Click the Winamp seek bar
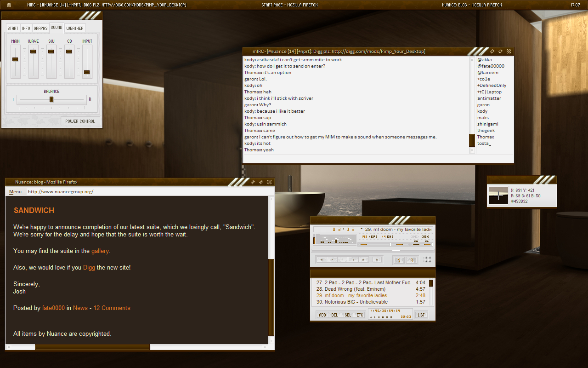 [x=373, y=251]
